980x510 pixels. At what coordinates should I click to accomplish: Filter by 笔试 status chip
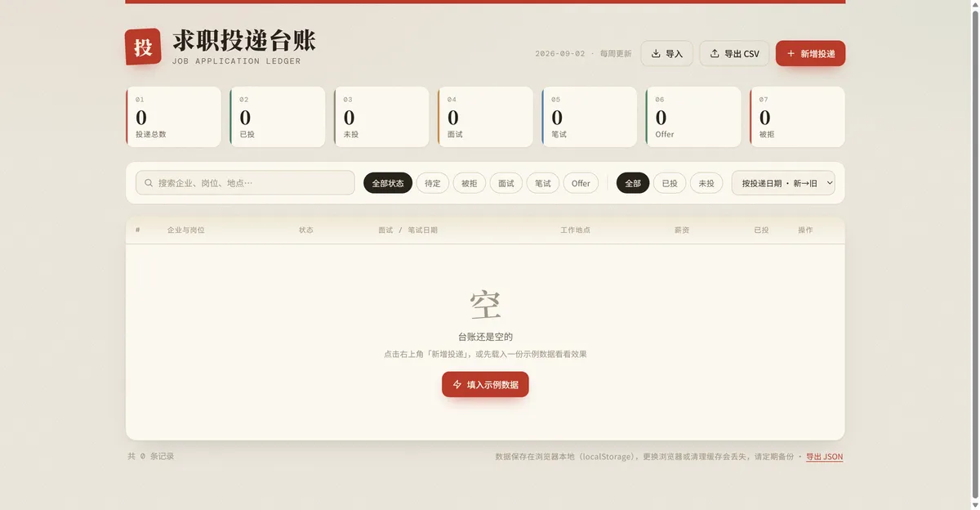click(x=543, y=183)
